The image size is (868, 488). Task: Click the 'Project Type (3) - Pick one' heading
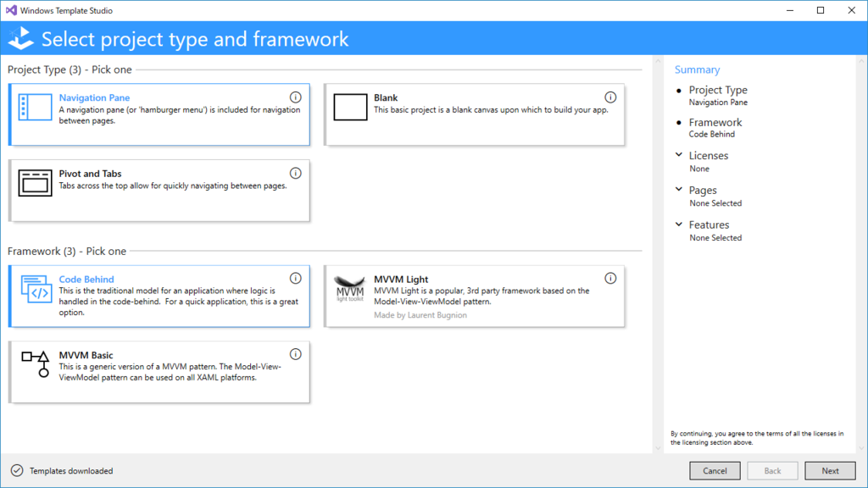(70, 69)
